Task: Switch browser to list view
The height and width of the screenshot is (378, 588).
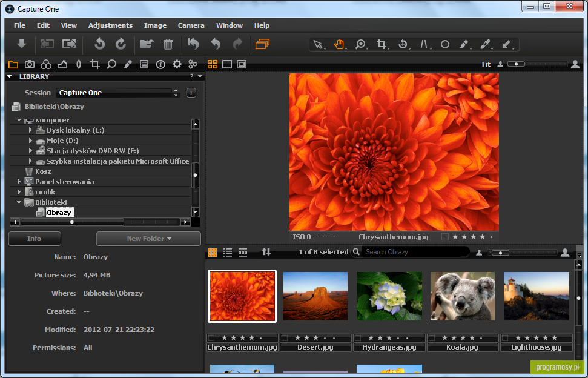Action: (228, 253)
